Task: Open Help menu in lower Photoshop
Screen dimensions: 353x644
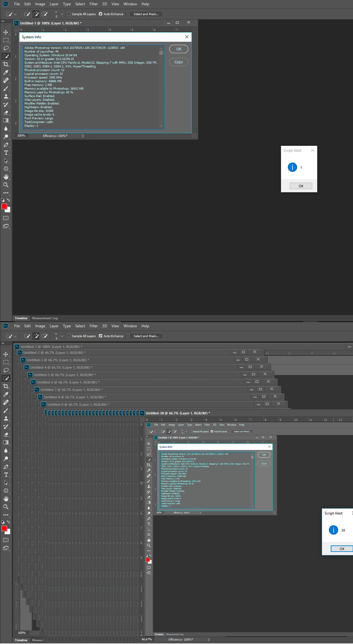Action: [145, 326]
